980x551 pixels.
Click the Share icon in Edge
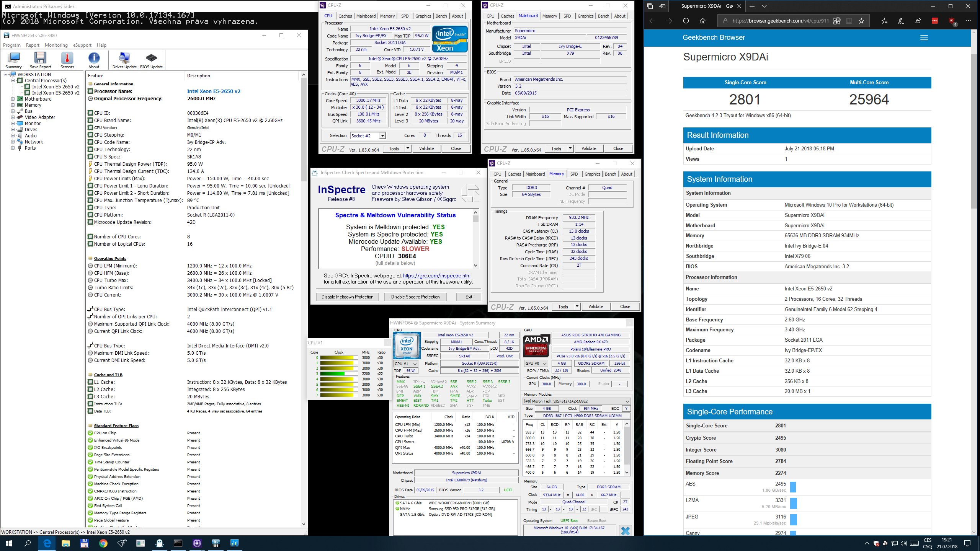tap(918, 21)
